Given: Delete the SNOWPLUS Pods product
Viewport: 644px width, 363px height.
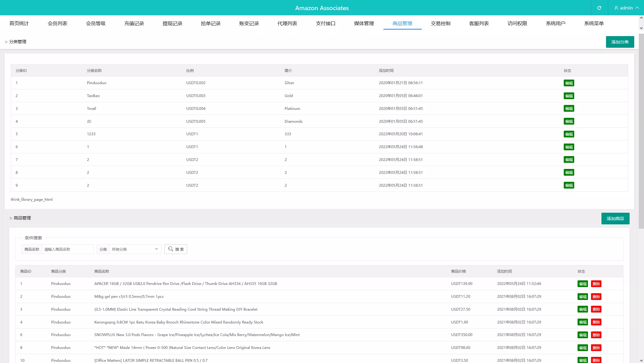Looking at the screenshot, I should [596, 335].
